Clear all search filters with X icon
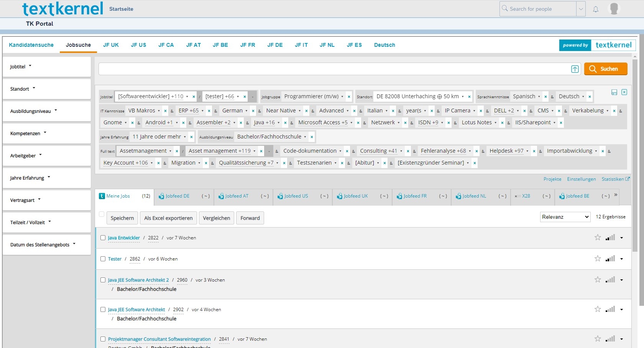The image size is (644, 348). tap(624, 92)
